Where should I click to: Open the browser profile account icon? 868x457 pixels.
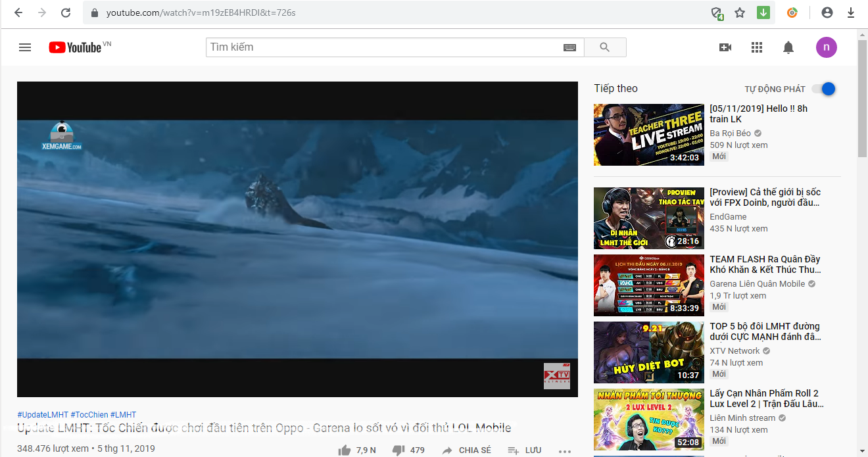point(827,12)
